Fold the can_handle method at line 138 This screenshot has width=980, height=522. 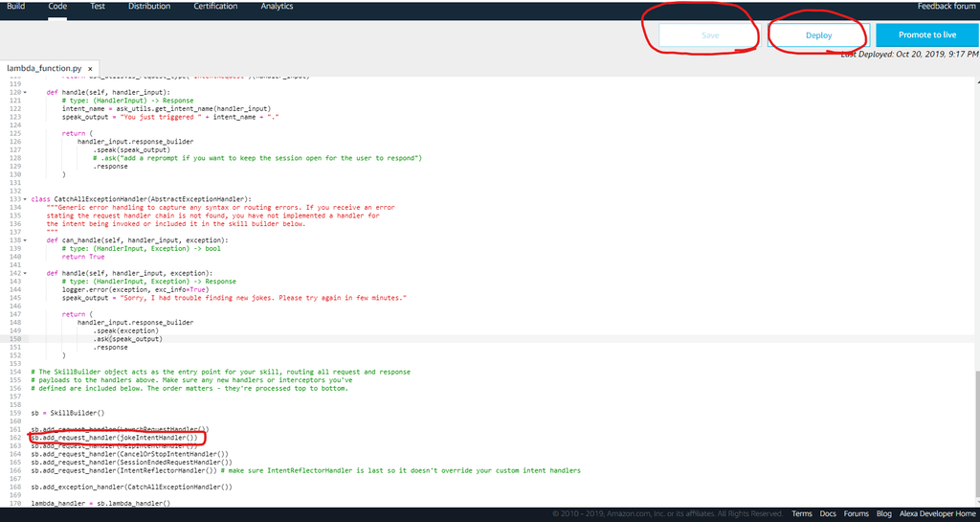click(25, 240)
